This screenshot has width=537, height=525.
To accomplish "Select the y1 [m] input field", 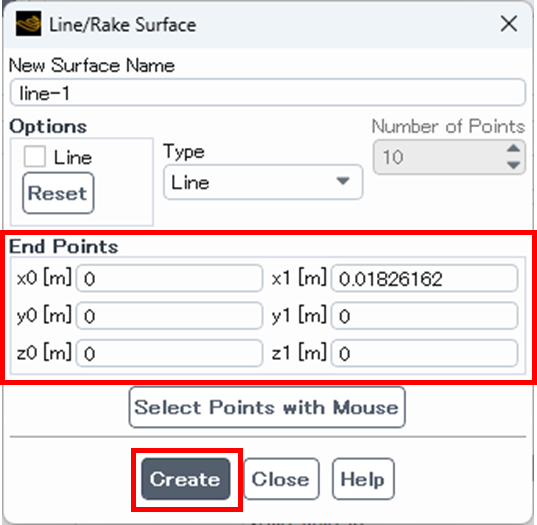I will click(425, 316).
